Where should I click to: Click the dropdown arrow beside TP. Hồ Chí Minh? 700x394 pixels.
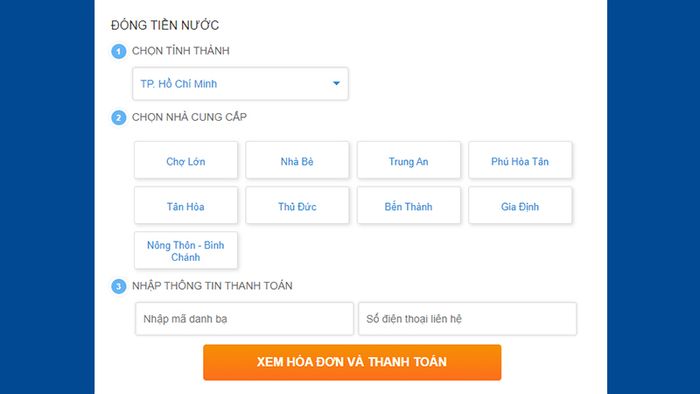(336, 83)
